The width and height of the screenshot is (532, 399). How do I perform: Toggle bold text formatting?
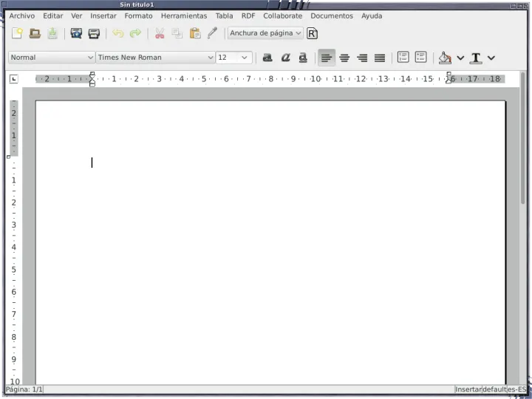pyautogui.click(x=267, y=58)
